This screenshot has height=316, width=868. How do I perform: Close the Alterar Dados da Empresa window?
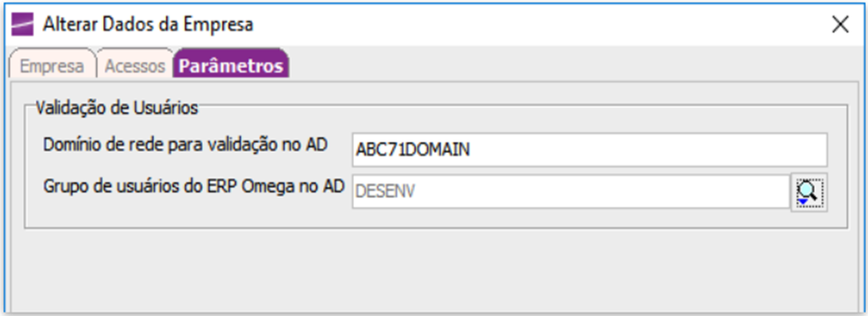coord(840,25)
